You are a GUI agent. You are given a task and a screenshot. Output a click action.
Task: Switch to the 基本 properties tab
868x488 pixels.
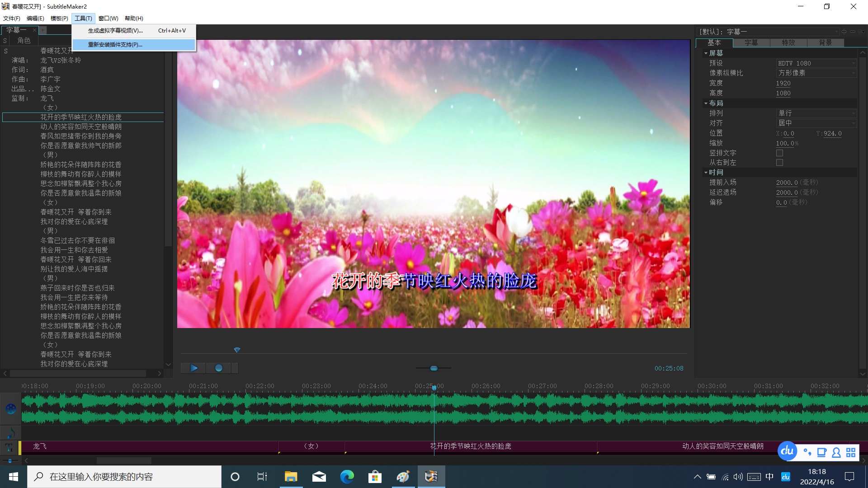coord(714,42)
